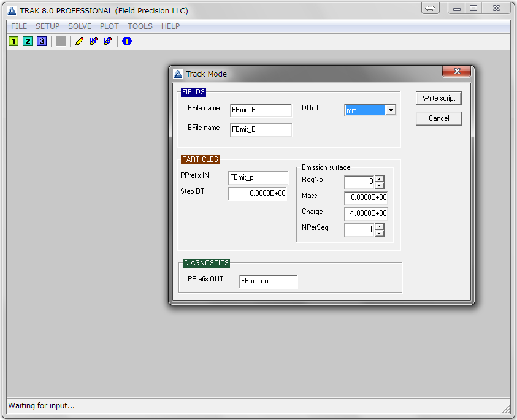The width and height of the screenshot is (517, 420).
Task: Decrease RegNo with the down arrow
Action: click(x=380, y=185)
